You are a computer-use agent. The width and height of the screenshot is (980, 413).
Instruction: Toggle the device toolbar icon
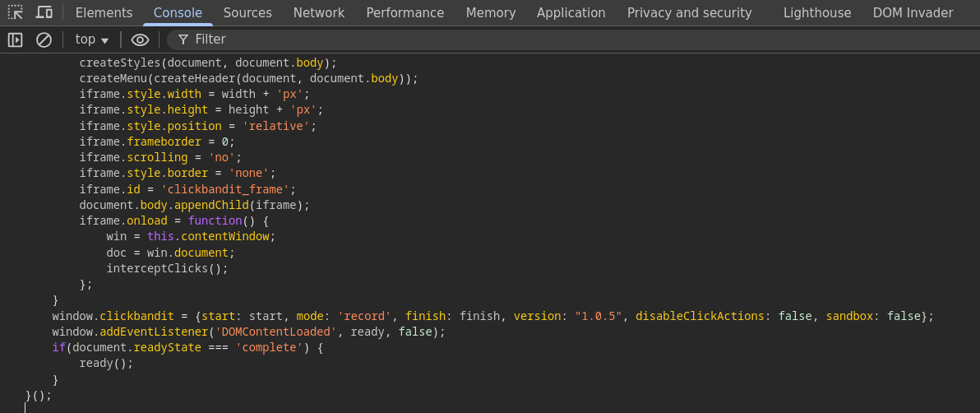[x=44, y=12]
